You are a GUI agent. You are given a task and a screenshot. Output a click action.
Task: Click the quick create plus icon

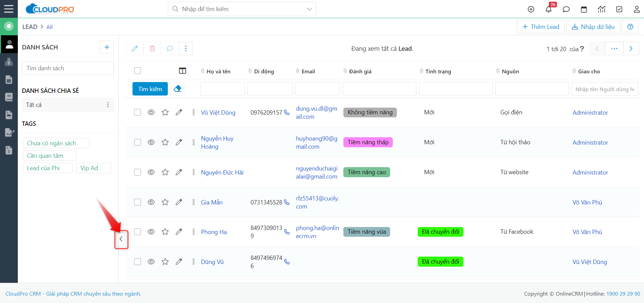click(x=531, y=9)
